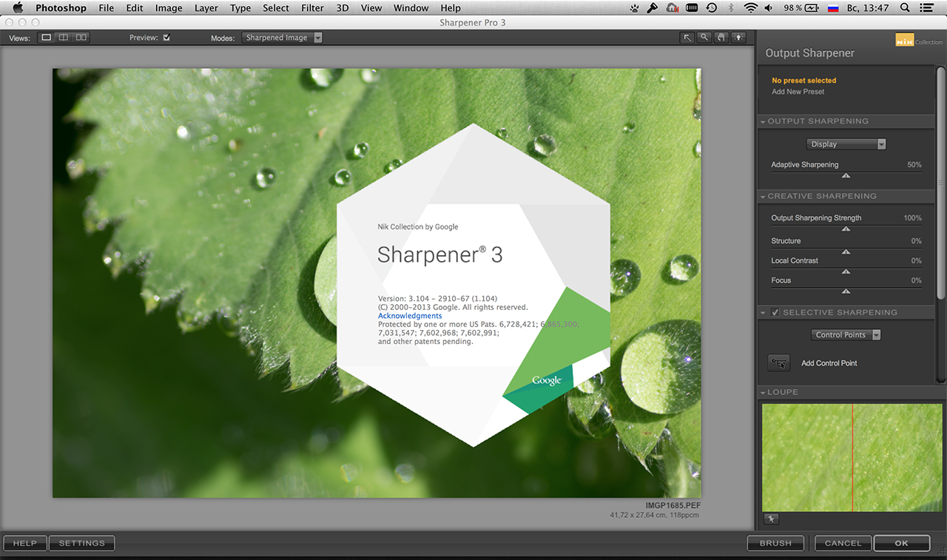Viewport: 947px width, 560px height.
Task: Click the paw icon in menu bar
Action: [634, 8]
